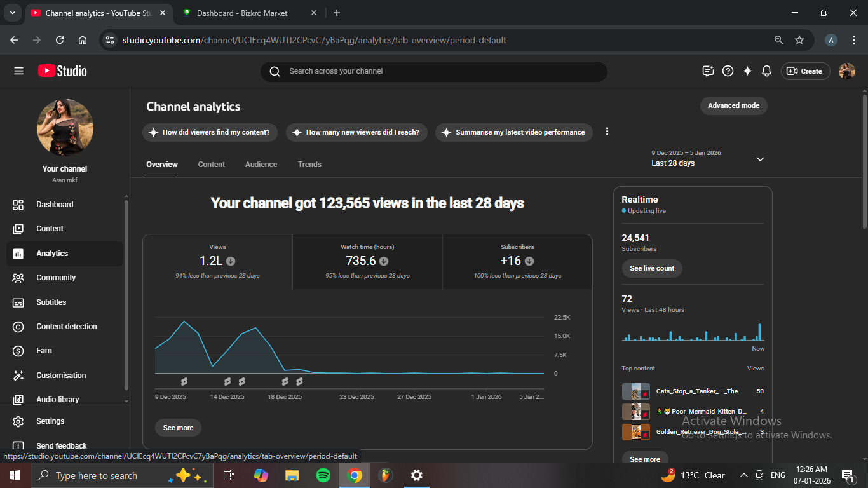Open the Cats_Stop_a_Tanker video thumbnail
The height and width of the screenshot is (488, 868).
tap(635, 391)
